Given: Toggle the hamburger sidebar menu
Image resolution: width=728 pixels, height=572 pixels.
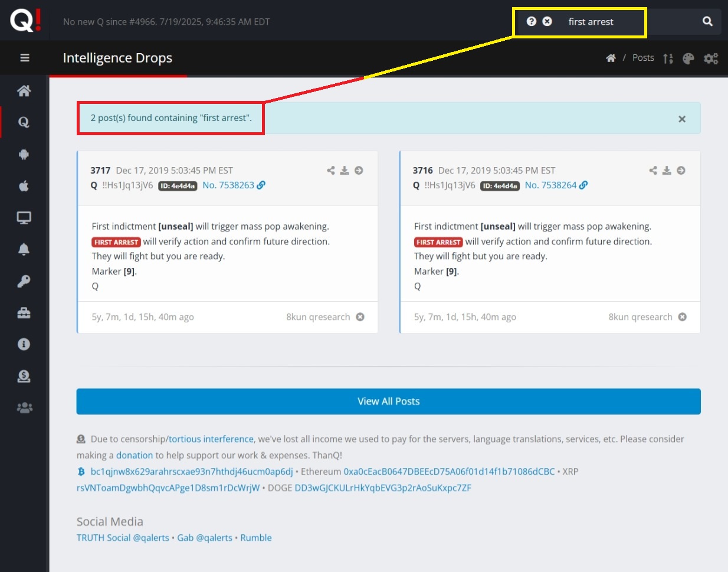Looking at the screenshot, I should coord(25,58).
